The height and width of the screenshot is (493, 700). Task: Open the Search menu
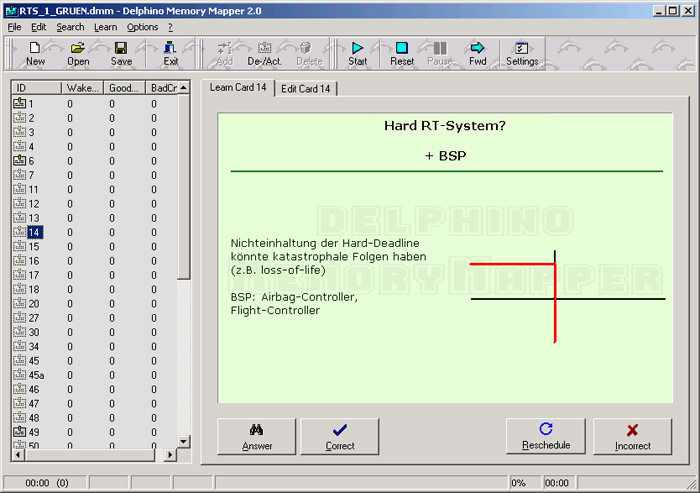[x=70, y=27]
